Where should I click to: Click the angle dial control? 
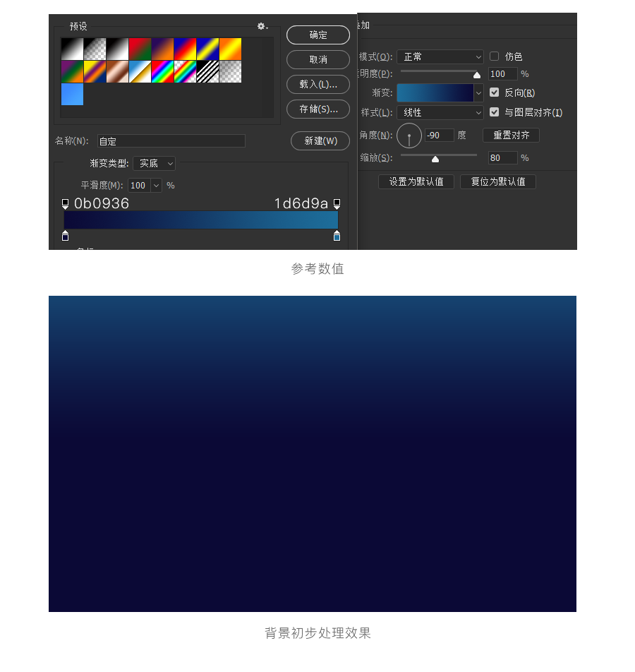409,136
